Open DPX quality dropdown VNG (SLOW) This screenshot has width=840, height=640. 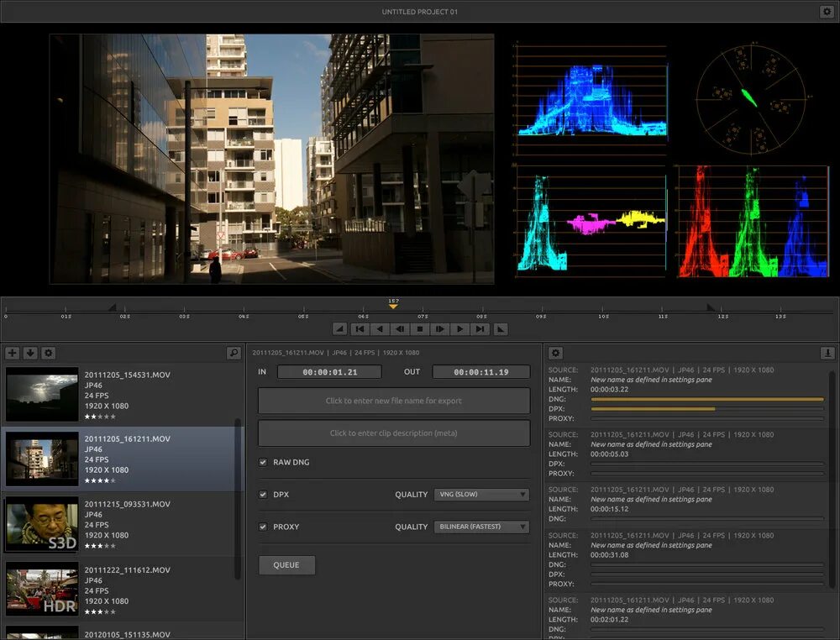481,495
